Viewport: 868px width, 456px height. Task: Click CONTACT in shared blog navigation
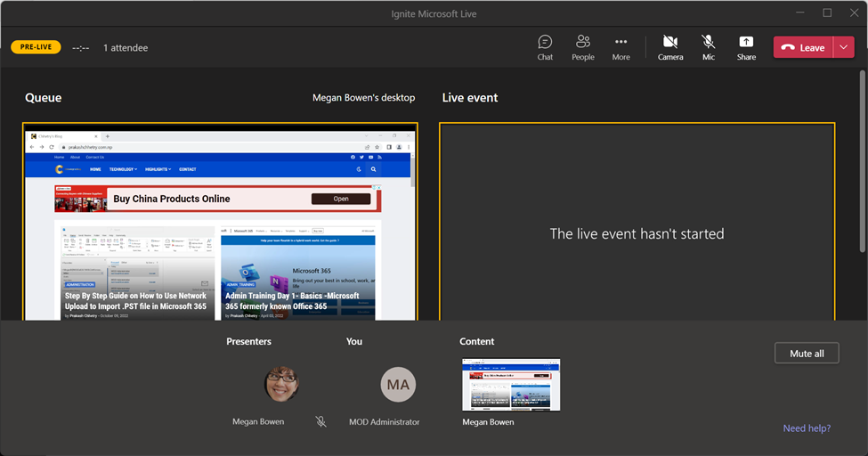click(x=188, y=169)
